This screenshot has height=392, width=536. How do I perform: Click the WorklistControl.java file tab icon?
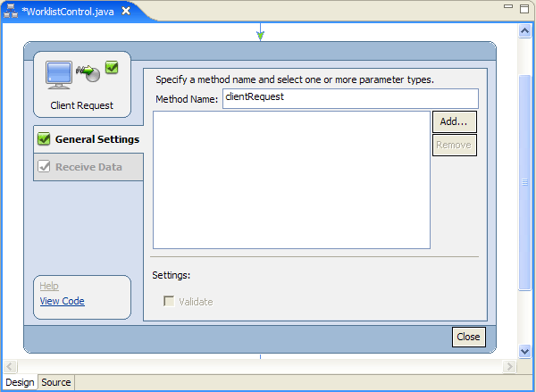coord(11,11)
